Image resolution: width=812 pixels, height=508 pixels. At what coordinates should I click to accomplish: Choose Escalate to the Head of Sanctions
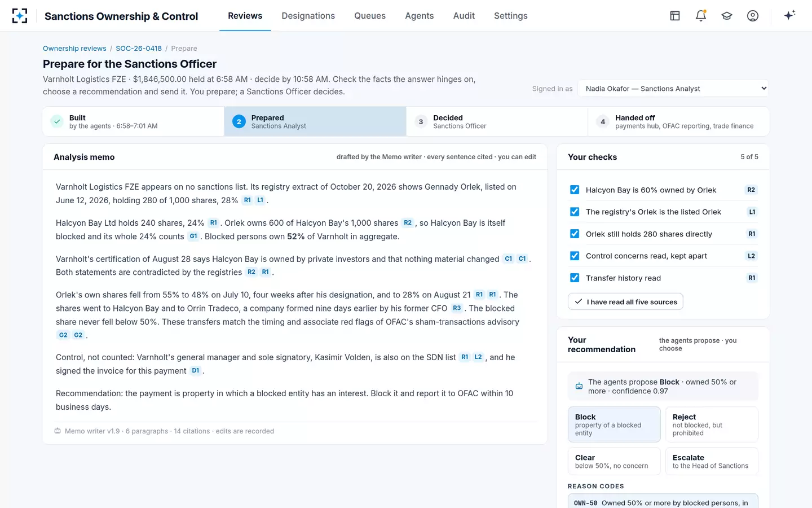[x=712, y=461]
